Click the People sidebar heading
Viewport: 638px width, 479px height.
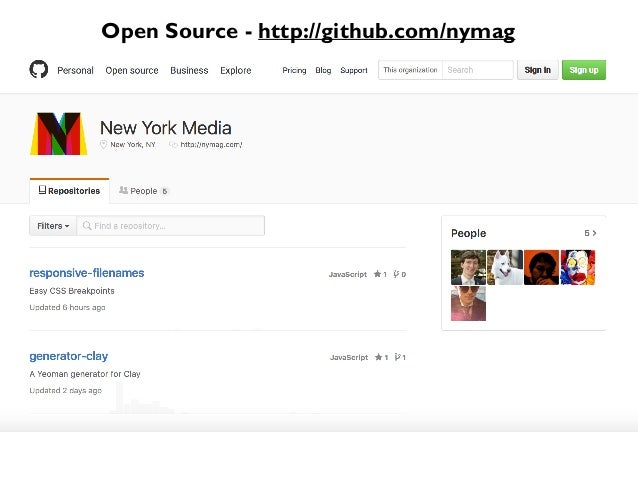pyautogui.click(x=468, y=233)
